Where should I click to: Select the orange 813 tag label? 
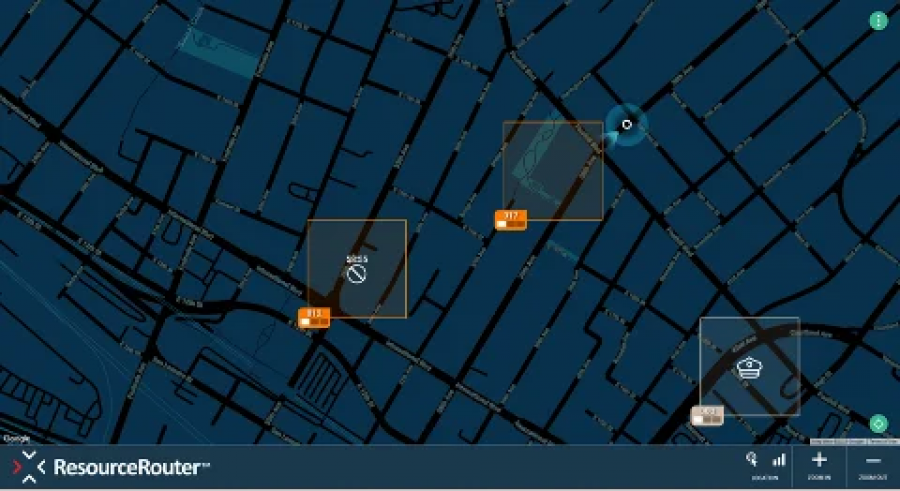coord(314,317)
